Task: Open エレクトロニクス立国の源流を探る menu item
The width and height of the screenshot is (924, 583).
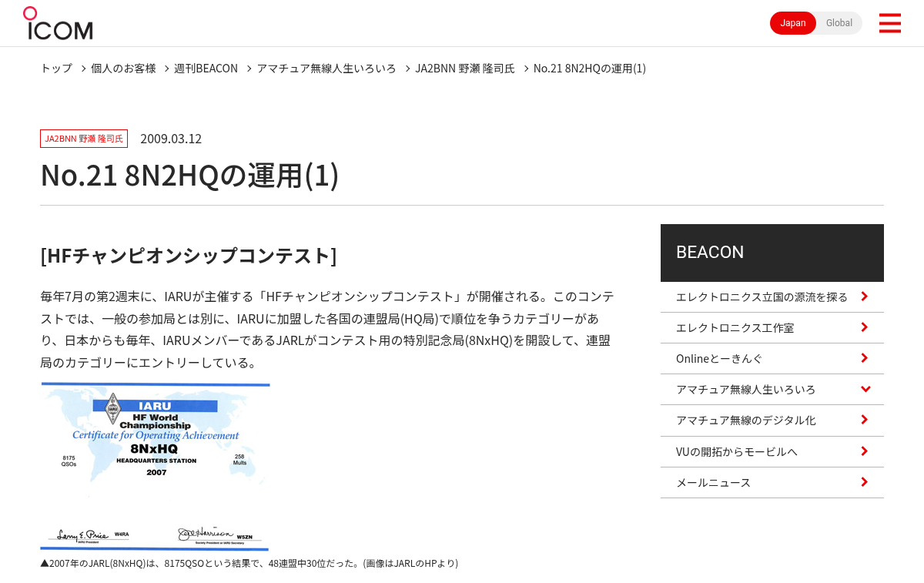Action: 772,297
